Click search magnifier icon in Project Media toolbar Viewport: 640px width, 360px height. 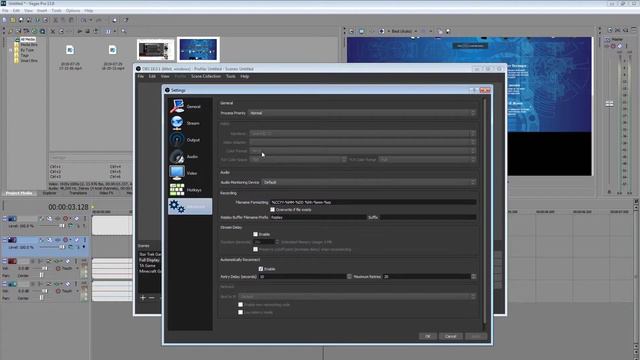point(124,31)
